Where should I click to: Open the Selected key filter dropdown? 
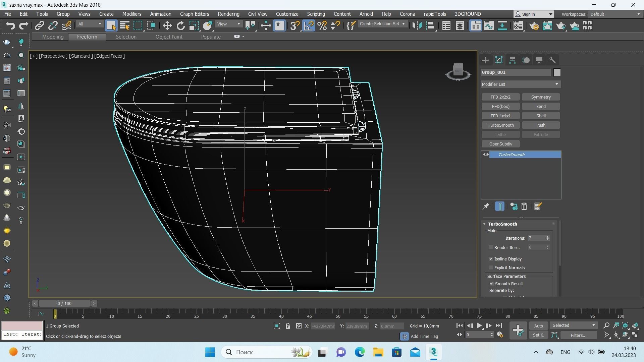click(574, 325)
